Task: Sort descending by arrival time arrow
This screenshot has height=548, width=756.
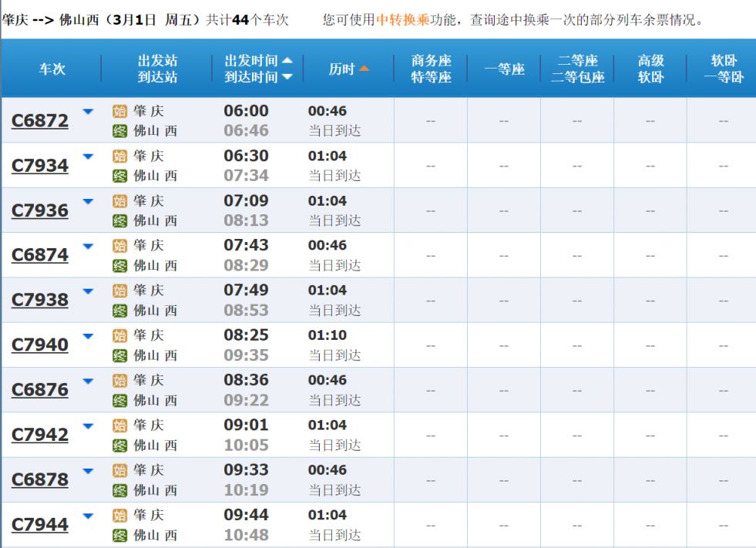Action: pos(287,77)
